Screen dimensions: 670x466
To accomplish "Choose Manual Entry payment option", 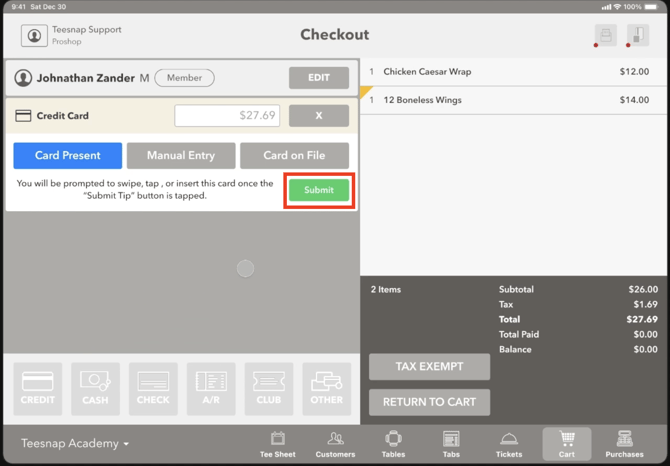I will [x=181, y=155].
